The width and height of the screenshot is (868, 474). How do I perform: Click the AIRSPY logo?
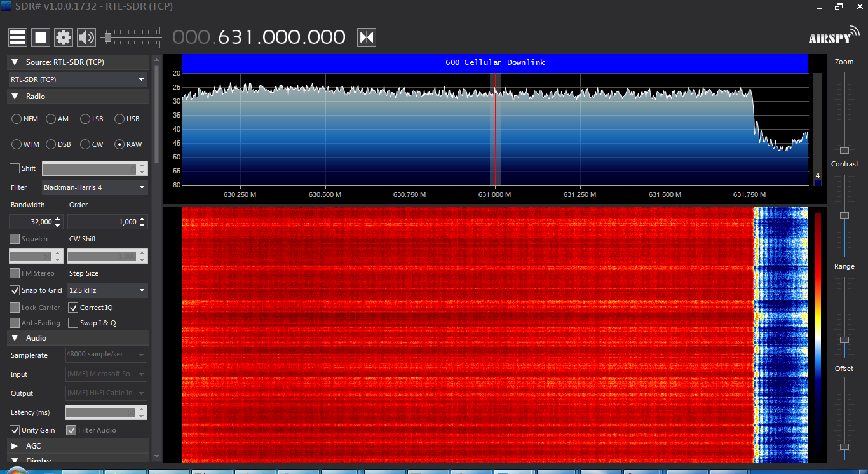point(834,36)
